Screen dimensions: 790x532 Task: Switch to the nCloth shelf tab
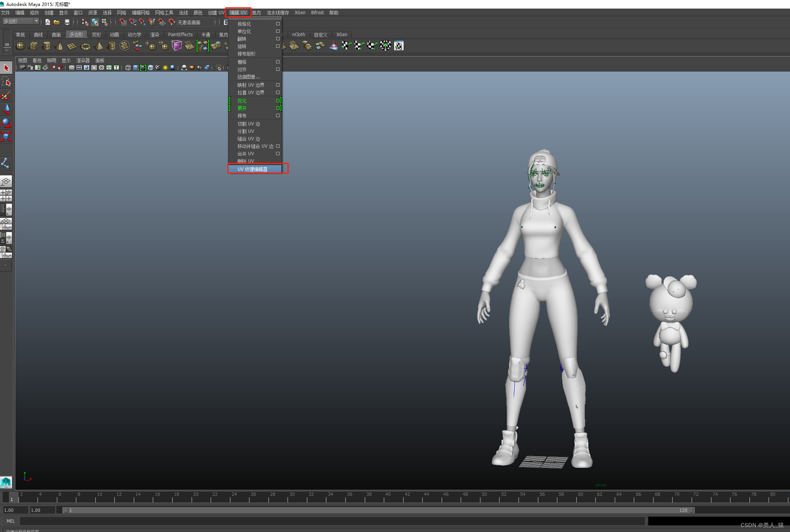point(299,35)
